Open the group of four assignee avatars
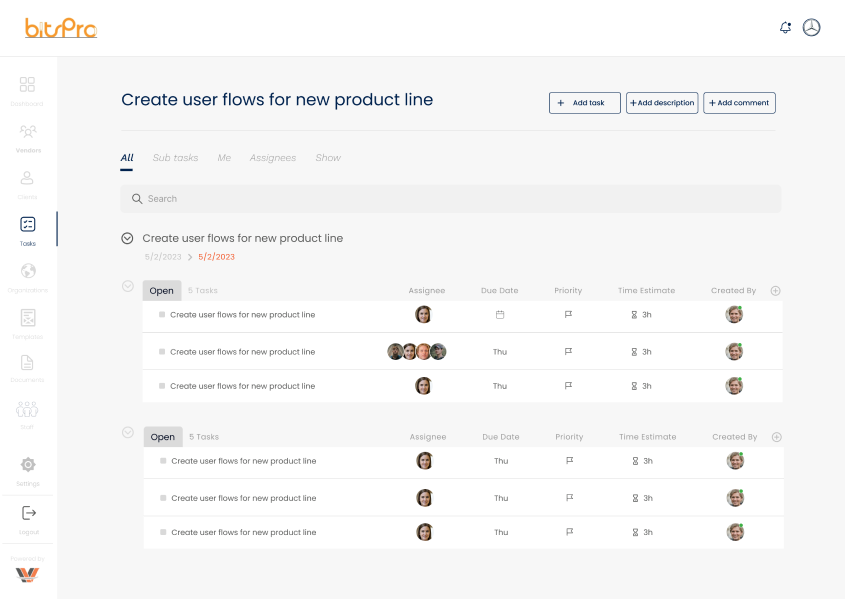Screen dimensions: 845x599 pos(417,352)
